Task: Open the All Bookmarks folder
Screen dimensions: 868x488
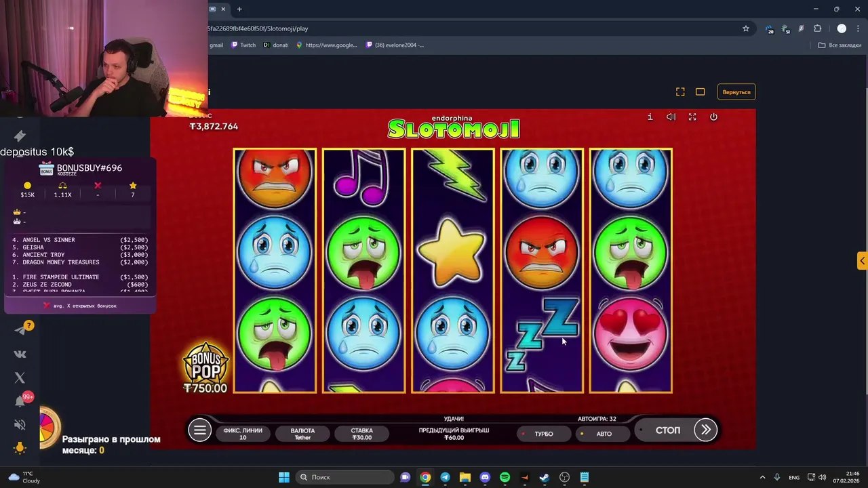Action: pyautogui.click(x=840, y=45)
